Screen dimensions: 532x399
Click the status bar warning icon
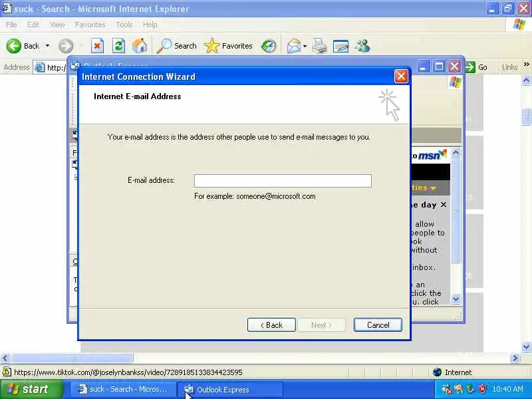[7, 372]
